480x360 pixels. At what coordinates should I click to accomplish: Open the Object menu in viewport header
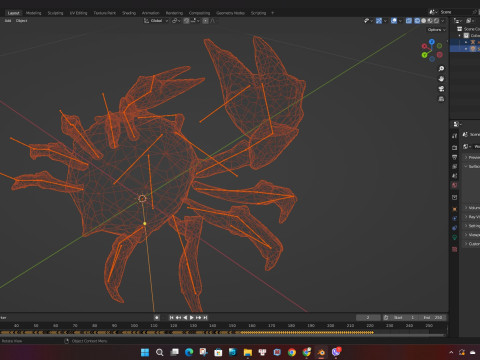tap(21, 21)
